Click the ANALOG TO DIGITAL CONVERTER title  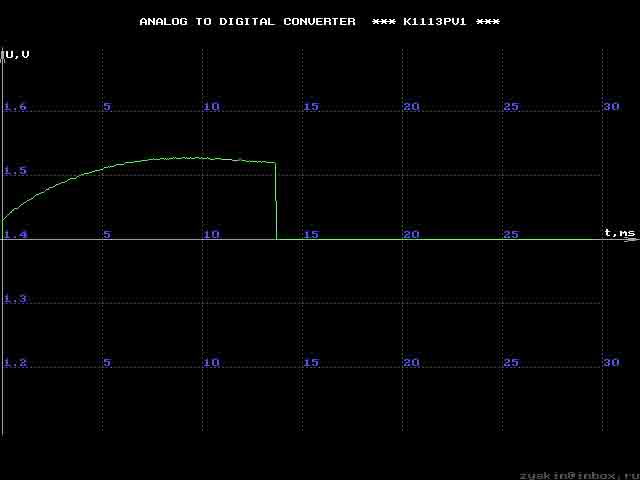[x=247, y=22]
